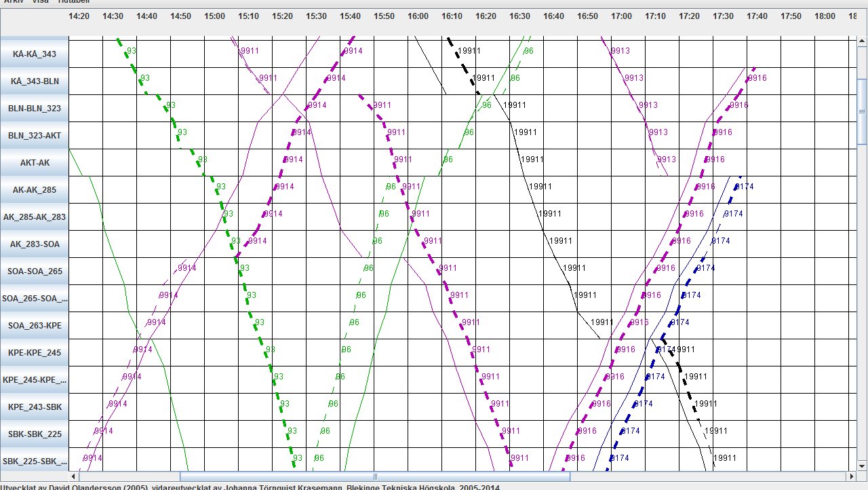Screen dimensions: 868x490
Task: Click the 16:00 time column header
Action: (x=418, y=16)
